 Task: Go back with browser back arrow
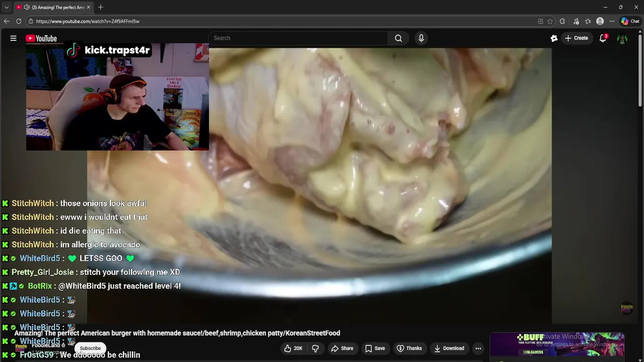(7, 21)
